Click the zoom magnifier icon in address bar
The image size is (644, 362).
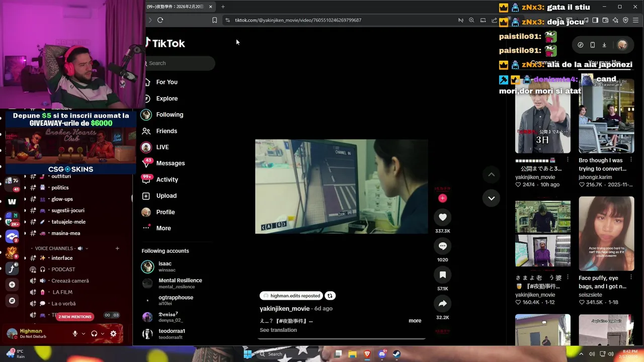pos(471,20)
